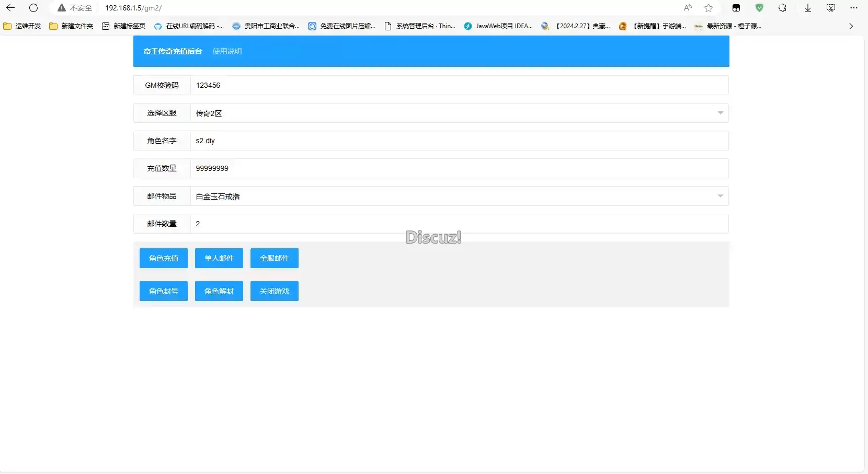This screenshot has width=868, height=474.
Task: Open the downloads arrow icon
Action: click(x=808, y=8)
